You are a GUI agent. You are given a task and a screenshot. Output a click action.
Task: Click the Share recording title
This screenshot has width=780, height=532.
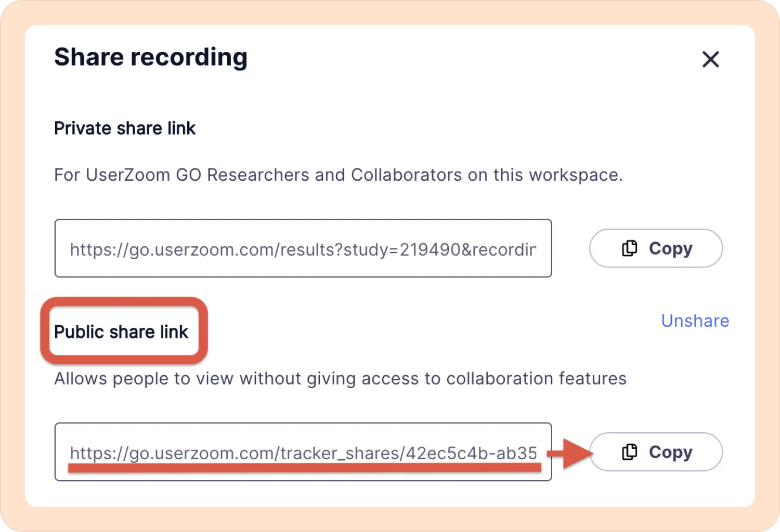click(151, 57)
